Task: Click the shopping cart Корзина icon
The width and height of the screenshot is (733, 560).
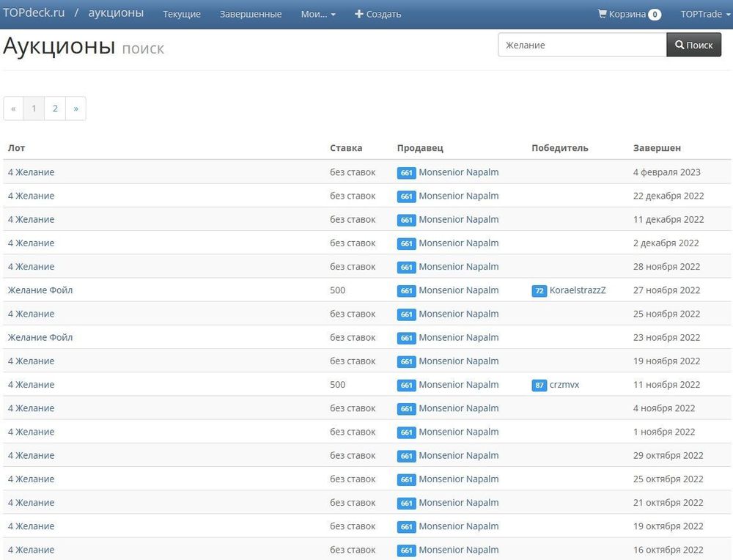Action: tap(603, 14)
